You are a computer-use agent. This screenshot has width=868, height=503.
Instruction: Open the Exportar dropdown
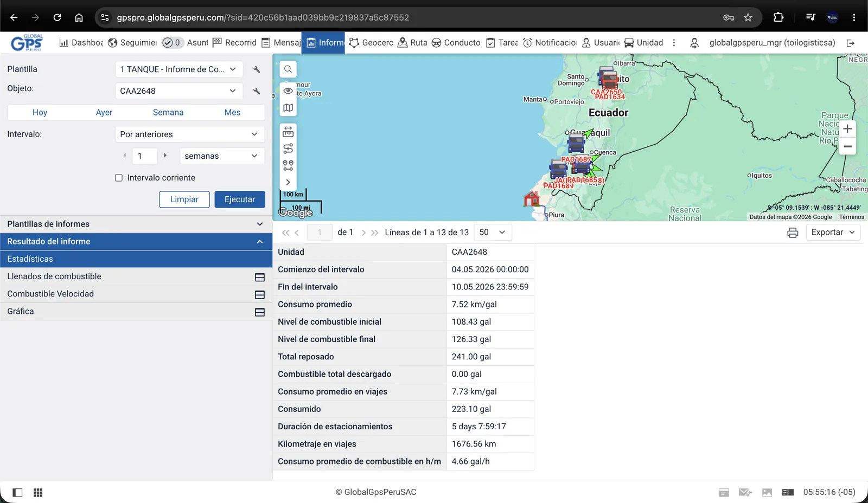pos(833,233)
